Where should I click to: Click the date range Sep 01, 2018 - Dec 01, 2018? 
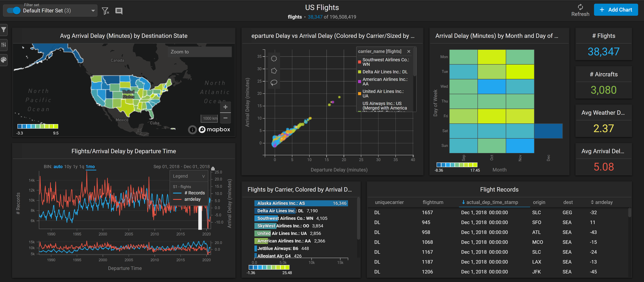(x=181, y=166)
